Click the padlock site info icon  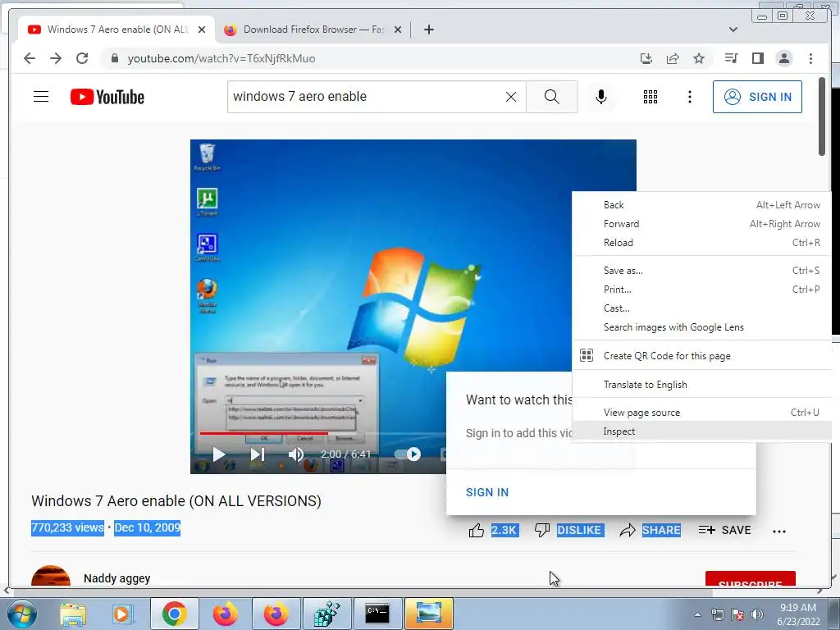point(115,58)
